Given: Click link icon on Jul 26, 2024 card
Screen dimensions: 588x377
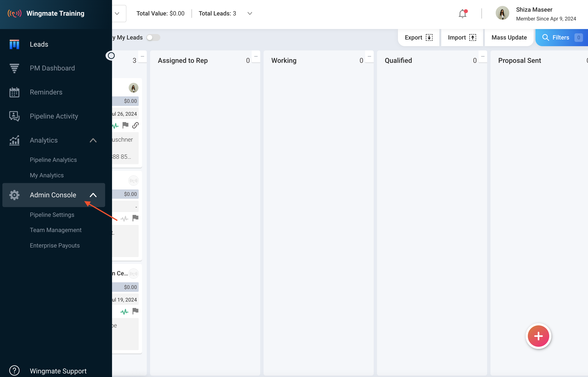Looking at the screenshot, I should 136,125.
